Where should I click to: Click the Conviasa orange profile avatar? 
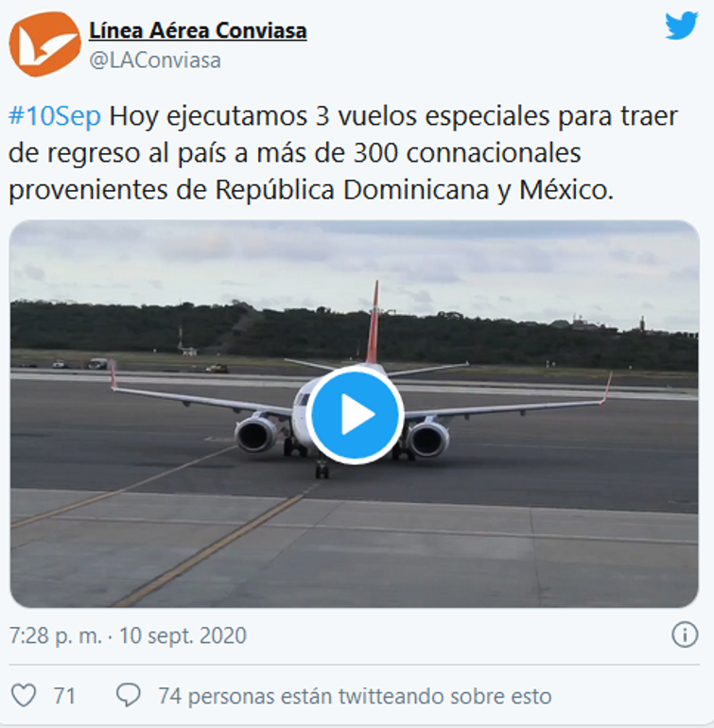(x=45, y=44)
